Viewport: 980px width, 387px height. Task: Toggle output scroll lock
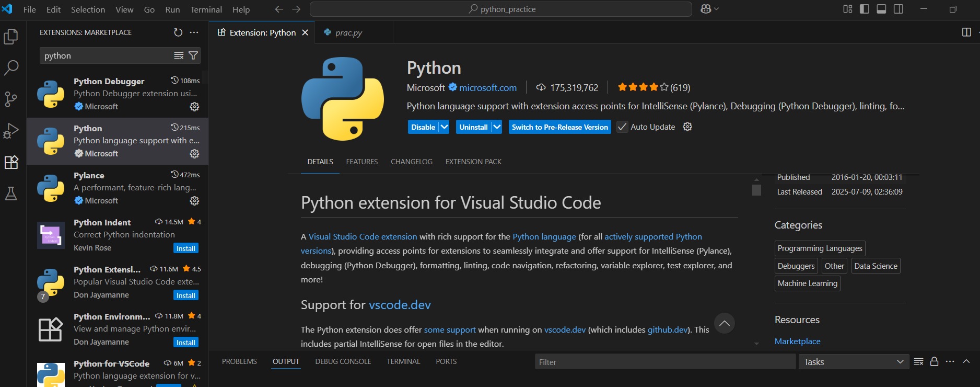[935, 362]
